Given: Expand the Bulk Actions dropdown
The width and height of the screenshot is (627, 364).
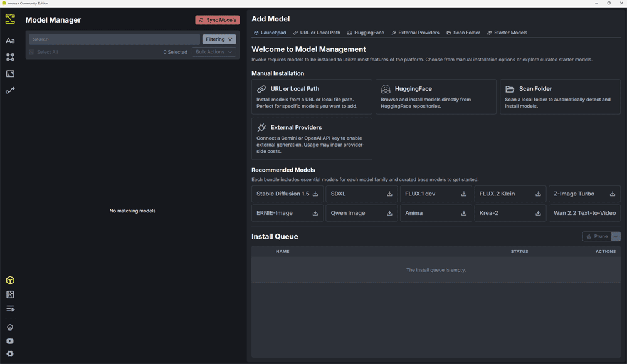Looking at the screenshot, I should (214, 52).
